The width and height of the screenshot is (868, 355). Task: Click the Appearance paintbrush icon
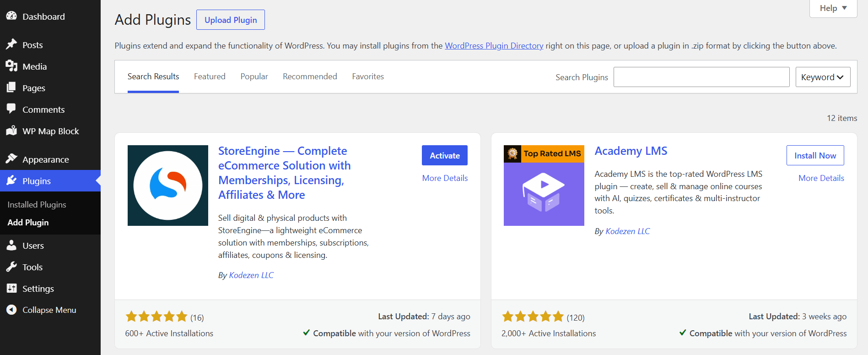pyautogui.click(x=11, y=159)
